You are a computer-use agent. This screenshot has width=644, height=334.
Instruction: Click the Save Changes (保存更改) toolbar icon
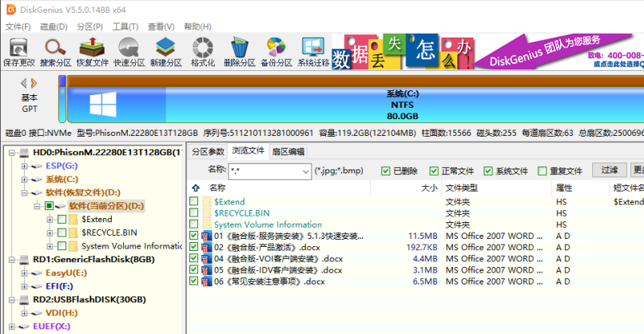click(19, 52)
